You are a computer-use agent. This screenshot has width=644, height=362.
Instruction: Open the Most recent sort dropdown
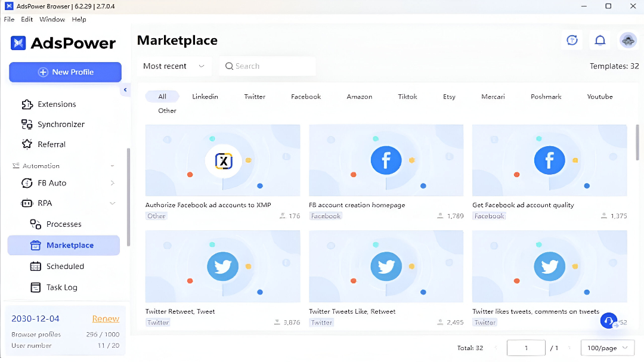point(174,66)
